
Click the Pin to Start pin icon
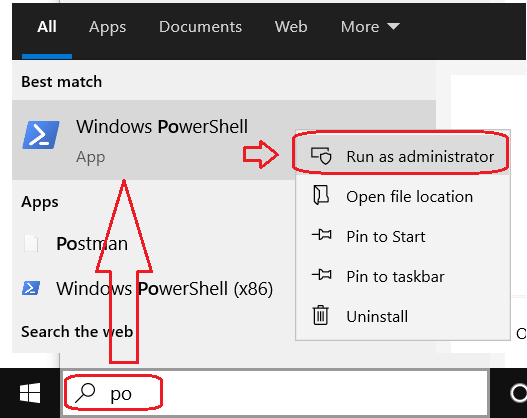click(322, 235)
